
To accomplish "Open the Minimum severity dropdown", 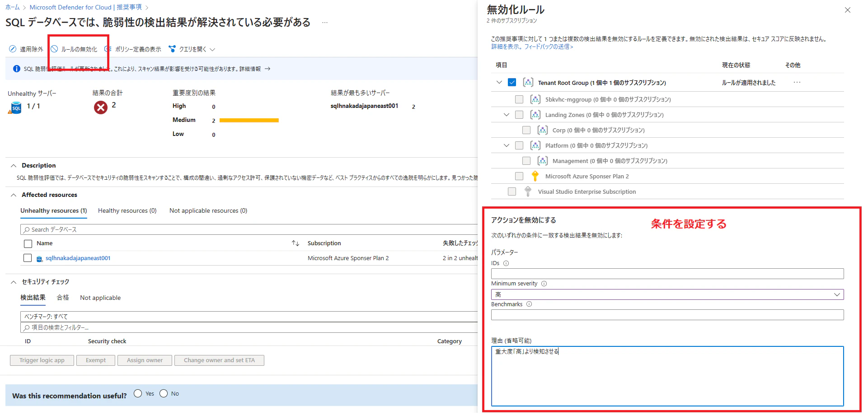I will [x=667, y=294].
